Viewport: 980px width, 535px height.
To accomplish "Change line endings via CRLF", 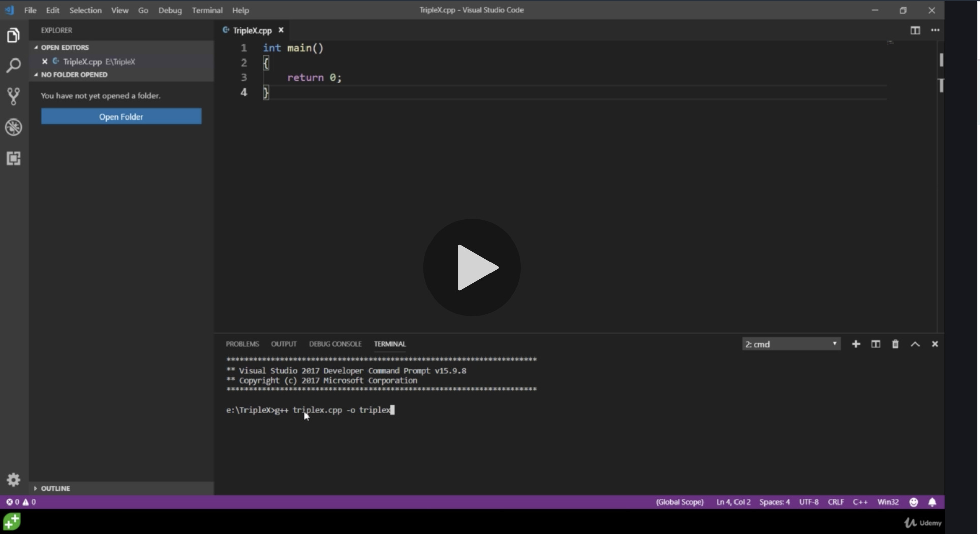I will [x=836, y=502].
